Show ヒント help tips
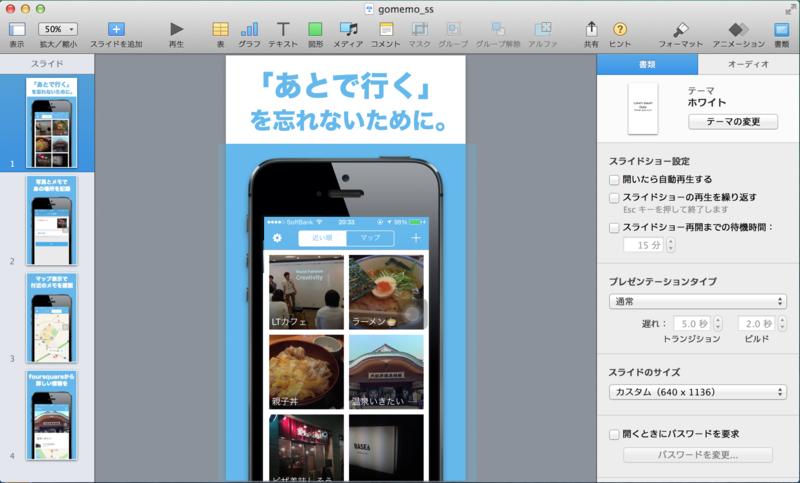 pyautogui.click(x=620, y=30)
